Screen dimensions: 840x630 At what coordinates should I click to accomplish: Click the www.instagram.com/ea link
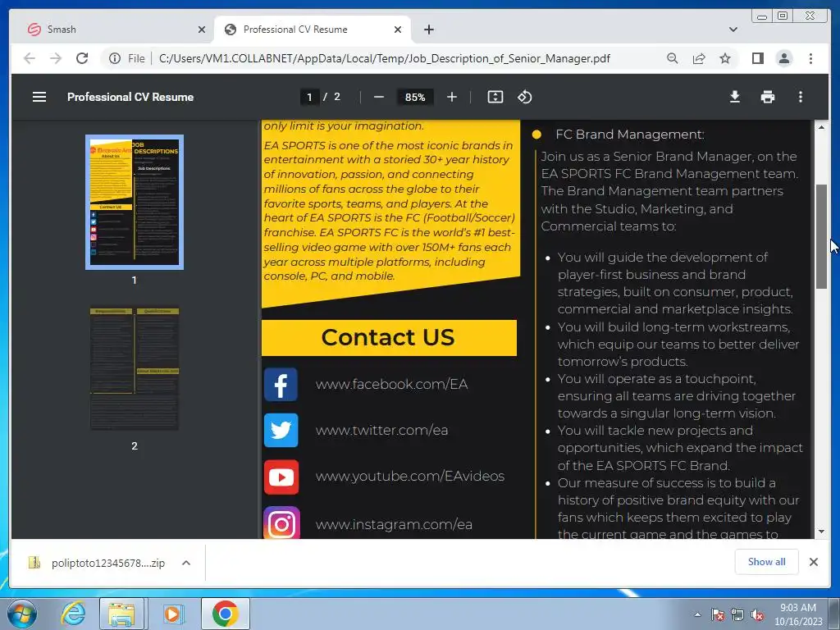pos(394,524)
